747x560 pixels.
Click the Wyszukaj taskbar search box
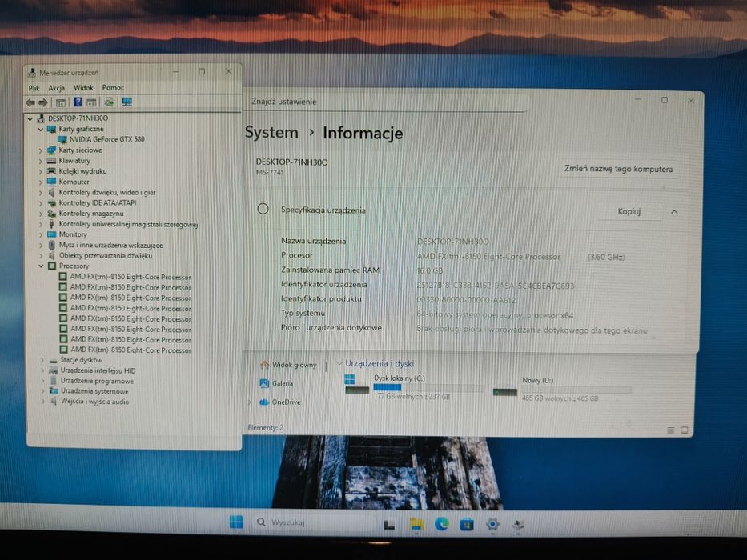click(315, 522)
